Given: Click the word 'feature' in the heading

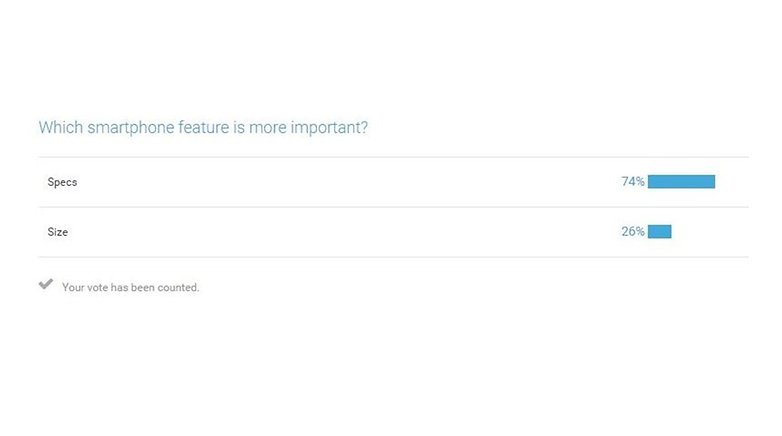Looking at the screenshot, I should pyautogui.click(x=204, y=127).
